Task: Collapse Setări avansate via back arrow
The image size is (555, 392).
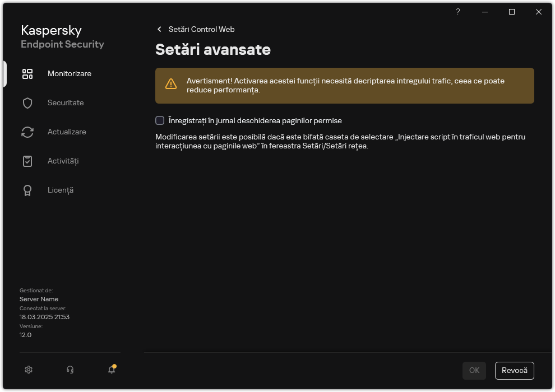Action: [x=159, y=29]
